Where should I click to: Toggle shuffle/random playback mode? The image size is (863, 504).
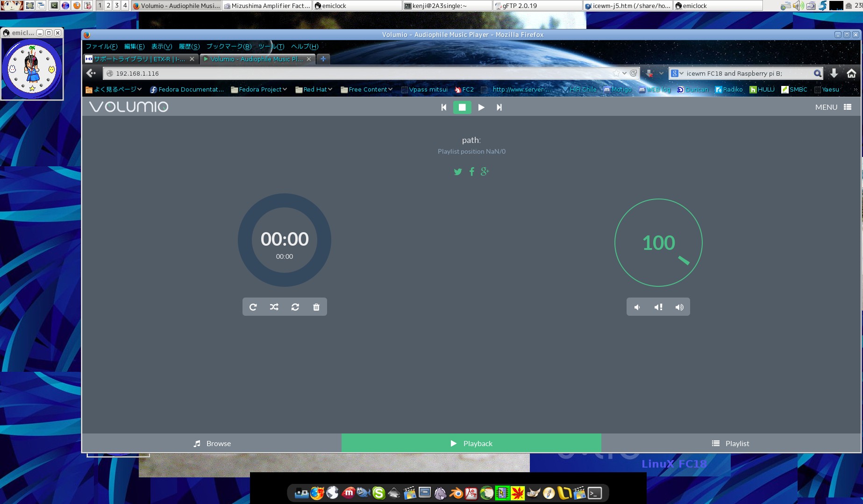(x=274, y=307)
